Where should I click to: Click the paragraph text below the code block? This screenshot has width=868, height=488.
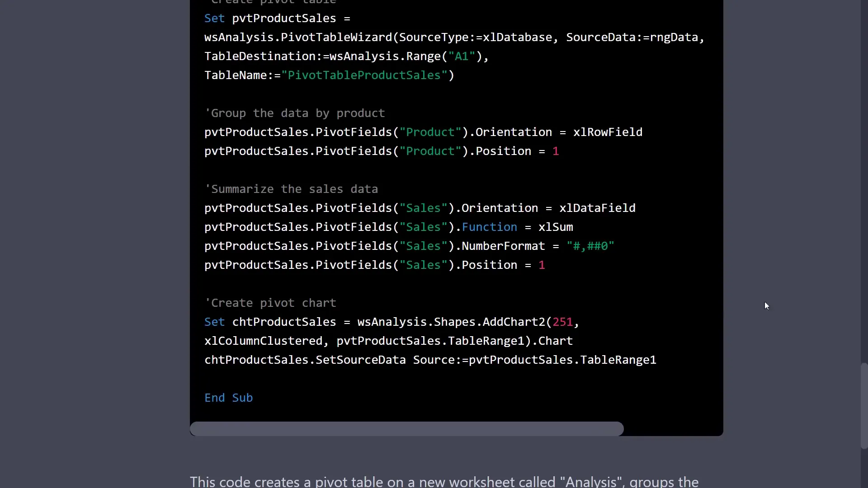[444, 482]
